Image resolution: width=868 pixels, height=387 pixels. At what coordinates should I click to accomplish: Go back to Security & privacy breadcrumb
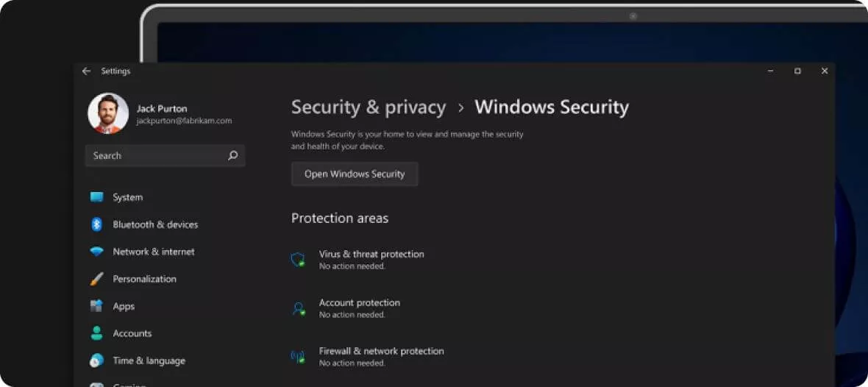pyautogui.click(x=369, y=107)
